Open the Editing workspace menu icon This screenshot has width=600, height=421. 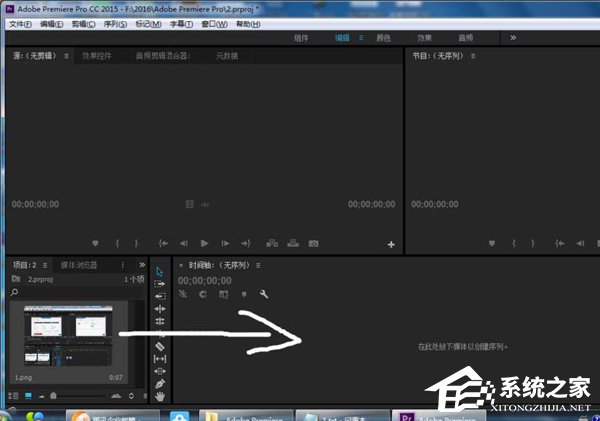(x=361, y=38)
